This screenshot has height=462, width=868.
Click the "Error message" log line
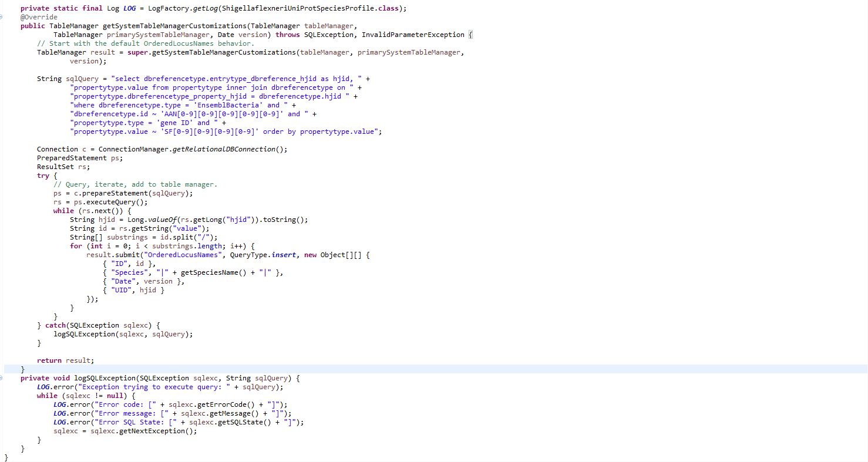point(172,413)
